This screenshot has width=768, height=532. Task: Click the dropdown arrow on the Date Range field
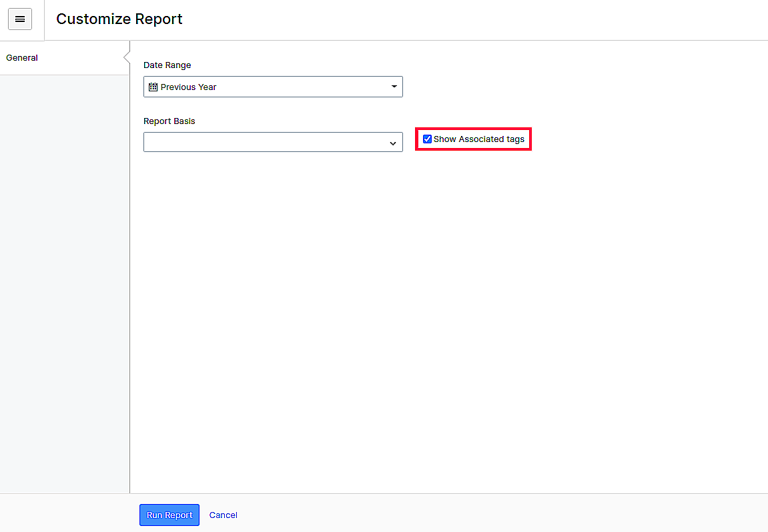coord(394,87)
